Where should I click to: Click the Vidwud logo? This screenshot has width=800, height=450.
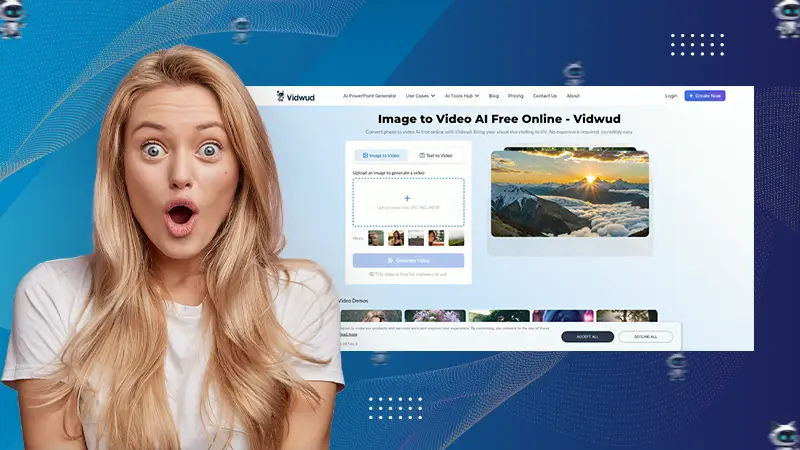[296, 96]
